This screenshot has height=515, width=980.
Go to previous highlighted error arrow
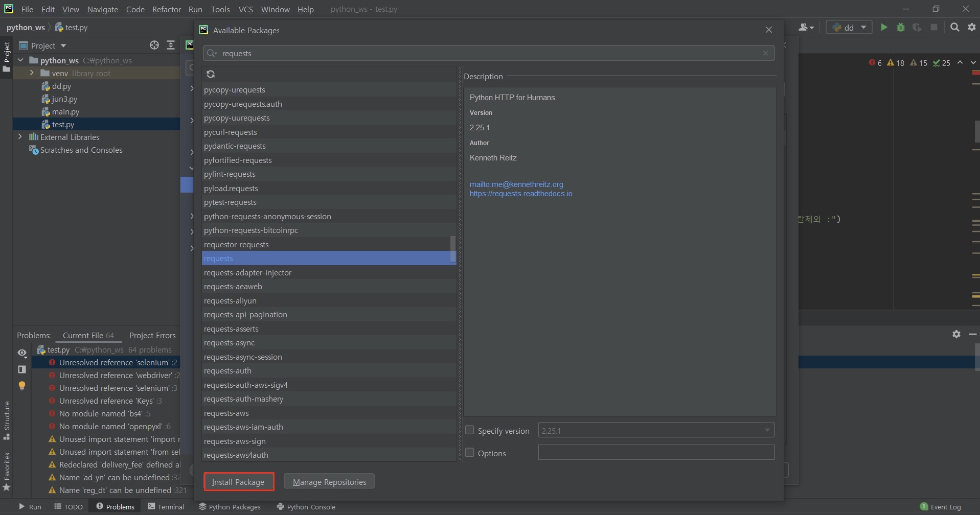[960, 63]
